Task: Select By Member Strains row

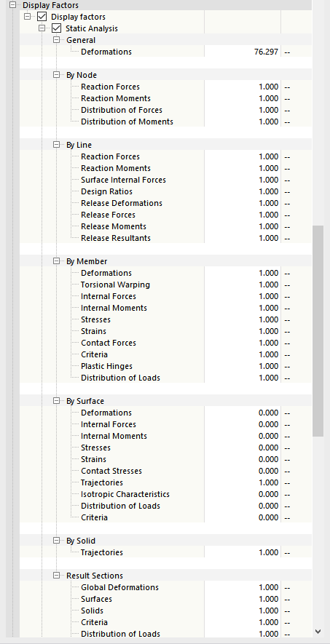Action: tap(166, 331)
